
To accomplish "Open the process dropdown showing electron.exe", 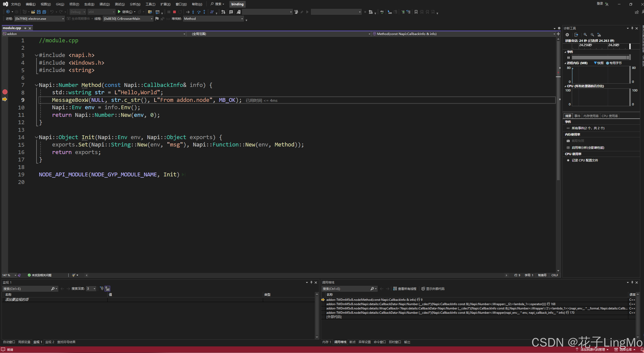I will (63, 19).
